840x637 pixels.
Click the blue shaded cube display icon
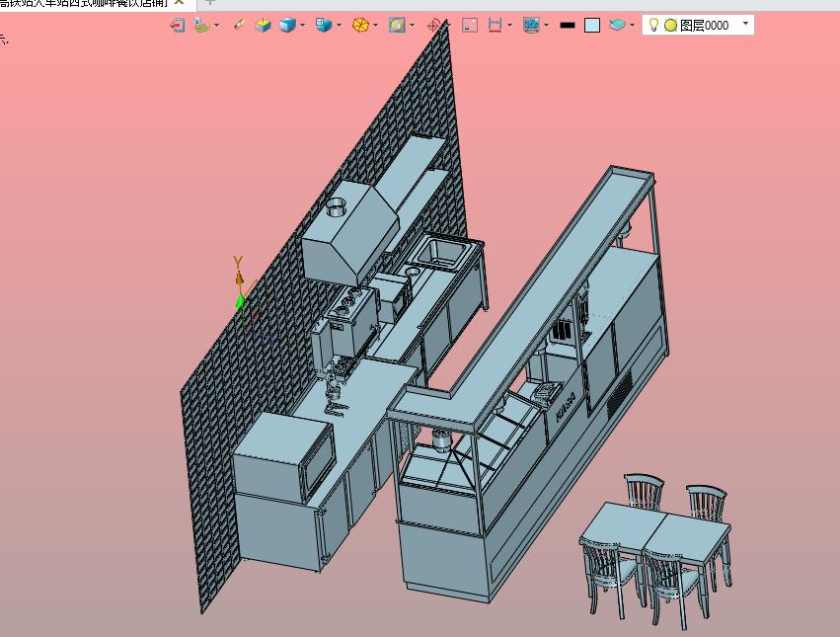pyautogui.click(x=287, y=25)
